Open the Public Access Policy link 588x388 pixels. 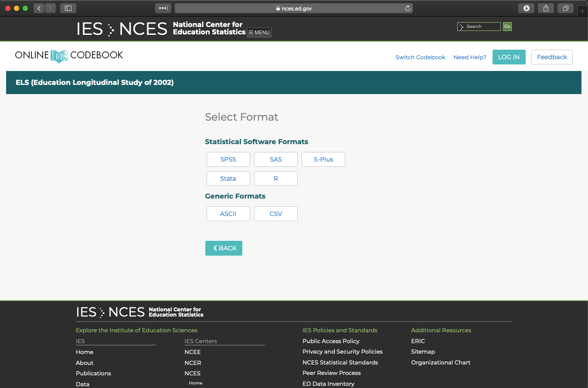coord(331,341)
